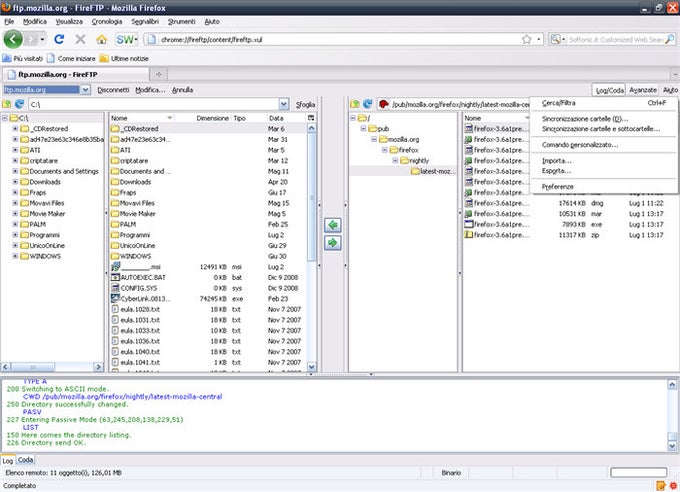Image resolution: width=680 pixels, height=492 pixels.
Task: Choose Importa menu entry
Action: [x=603, y=161]
